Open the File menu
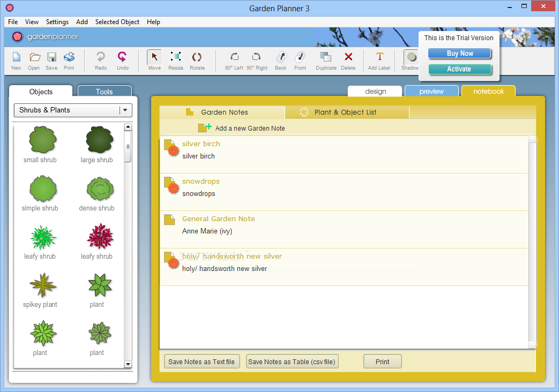Viewport: 559px width, 392px height. pos(13,22)
